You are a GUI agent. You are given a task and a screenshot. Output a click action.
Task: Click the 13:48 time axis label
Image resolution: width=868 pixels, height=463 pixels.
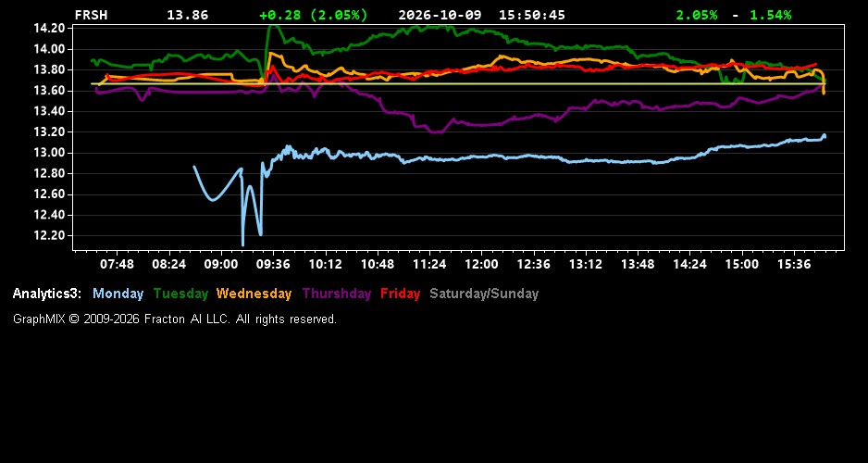(638, 265)
